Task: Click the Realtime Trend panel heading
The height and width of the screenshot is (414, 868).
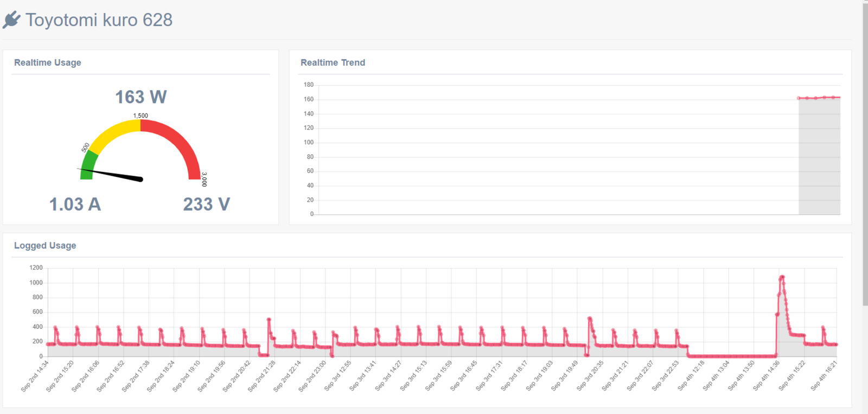Action: tap(333, 62)
